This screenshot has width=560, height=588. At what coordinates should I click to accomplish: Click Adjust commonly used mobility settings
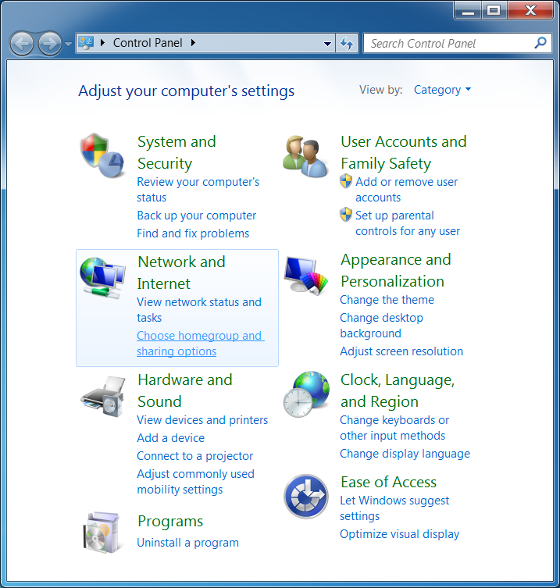[195, 482]
